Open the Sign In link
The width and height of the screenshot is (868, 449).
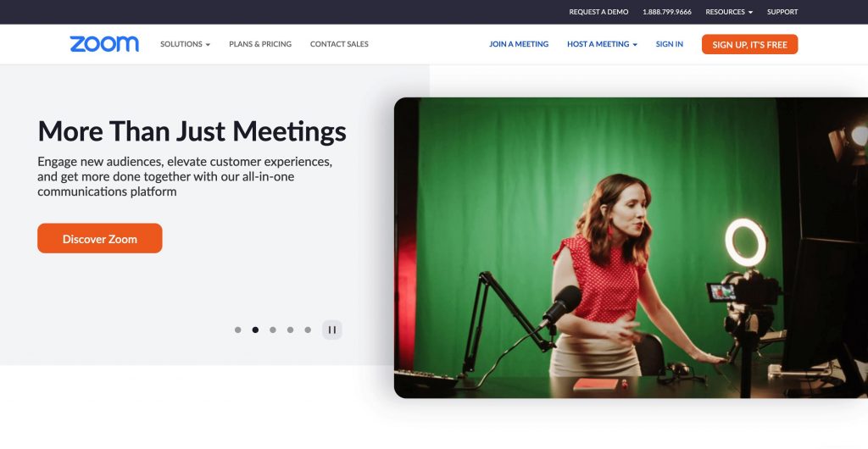click(669, 44)
